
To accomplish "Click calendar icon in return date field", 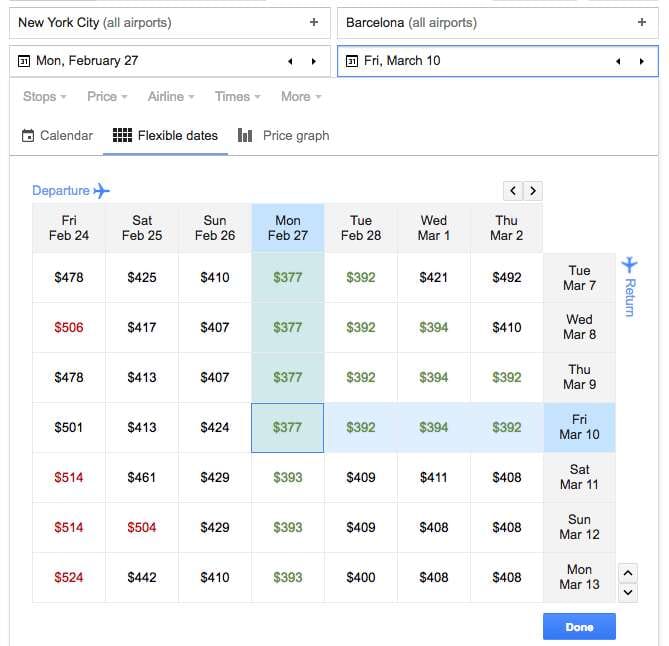I will pos(352,61).
